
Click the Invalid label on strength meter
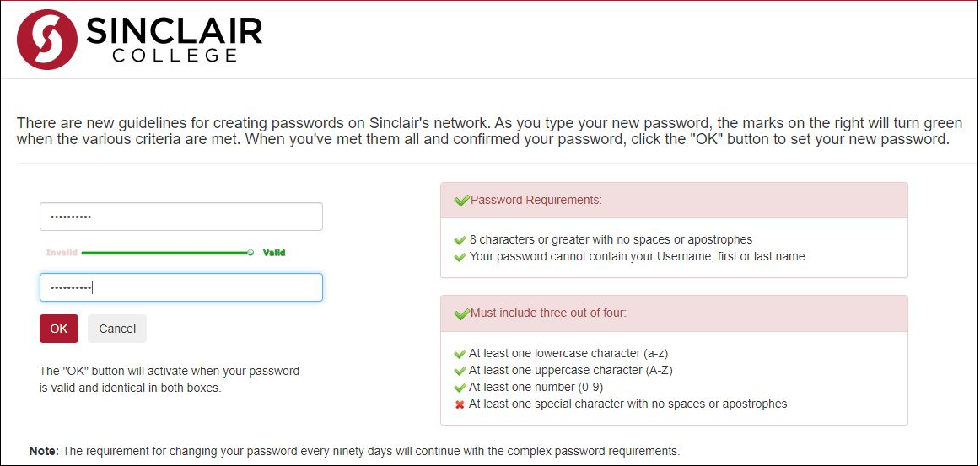(x=62, y=252)
